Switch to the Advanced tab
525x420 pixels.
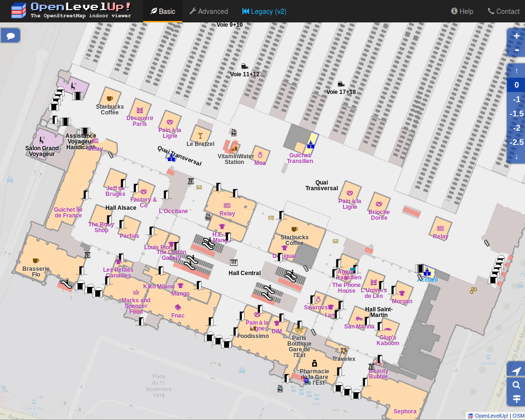click(x=209, y=11)
